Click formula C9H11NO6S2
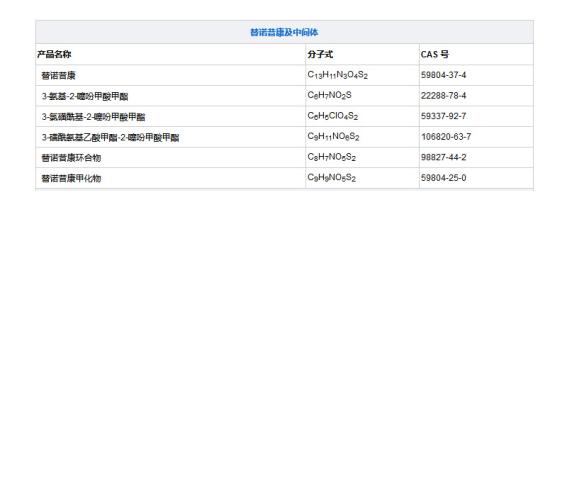The width and height of the screenshot is (568, 495). click(x=333, y=137)
